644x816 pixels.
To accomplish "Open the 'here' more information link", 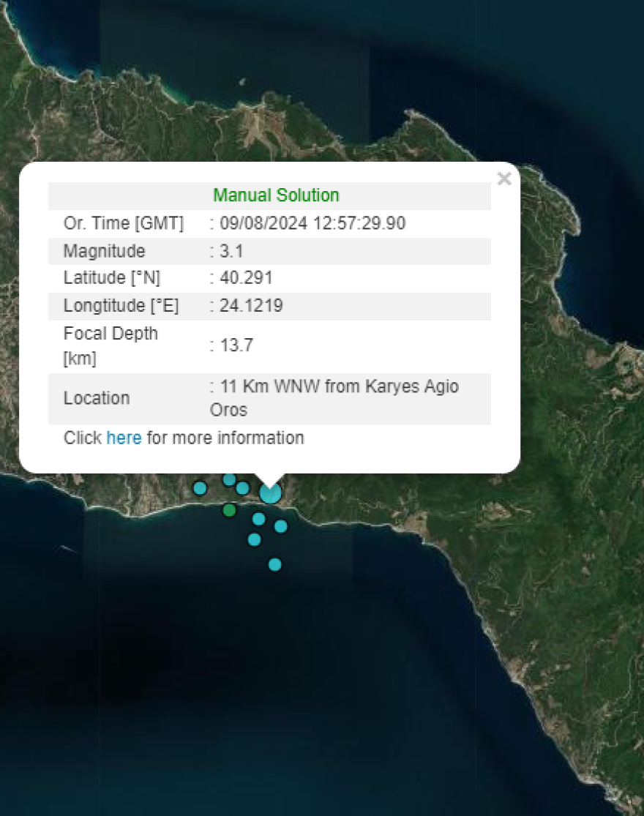I will point(124,438).
